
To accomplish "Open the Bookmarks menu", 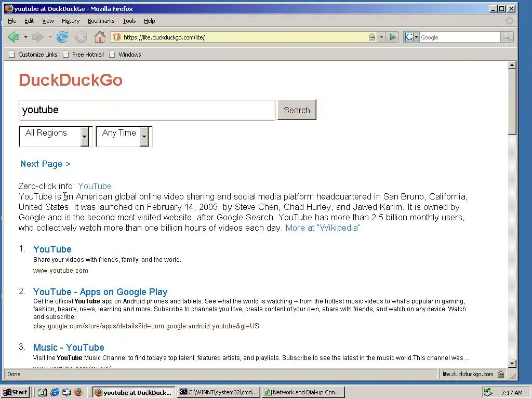I will click(x=101, y=21).
